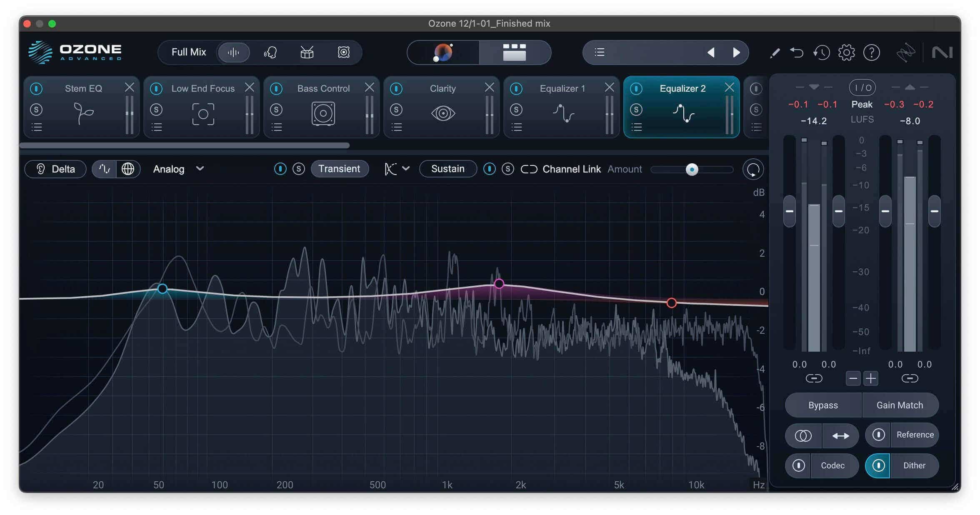The width and height of the screenshot is (980, 515).
Task: Select the stereo curve mode icon
Action: 104,169
